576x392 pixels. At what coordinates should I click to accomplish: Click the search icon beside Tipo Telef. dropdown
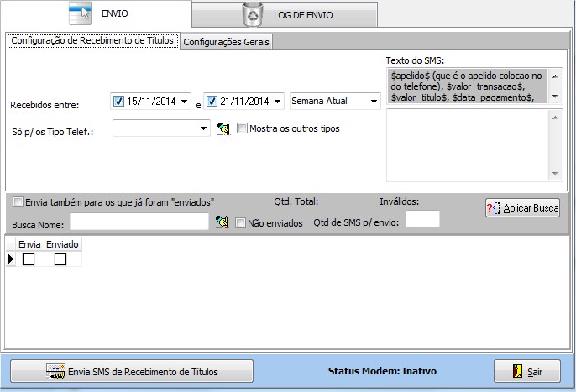click(x=223, y=128)
